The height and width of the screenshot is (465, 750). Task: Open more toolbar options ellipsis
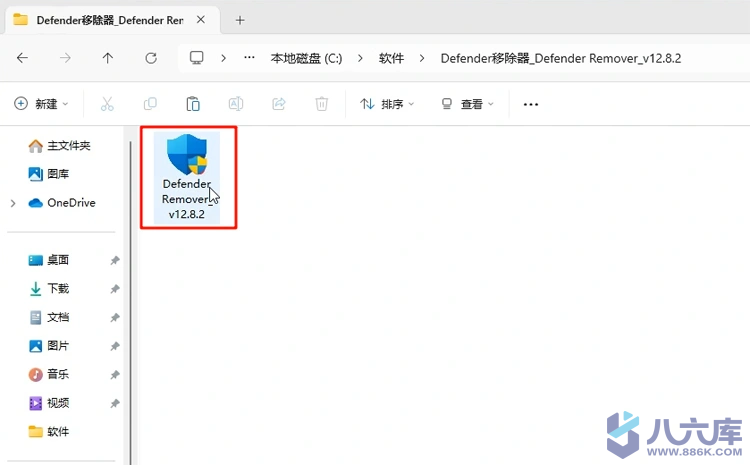click(531, 104)
